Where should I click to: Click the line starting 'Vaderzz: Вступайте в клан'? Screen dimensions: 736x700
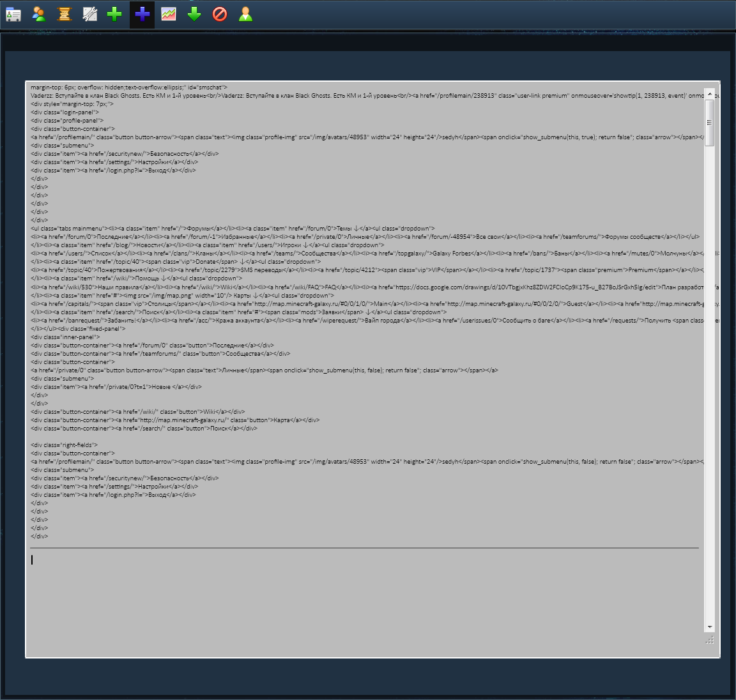coord(367,96)
